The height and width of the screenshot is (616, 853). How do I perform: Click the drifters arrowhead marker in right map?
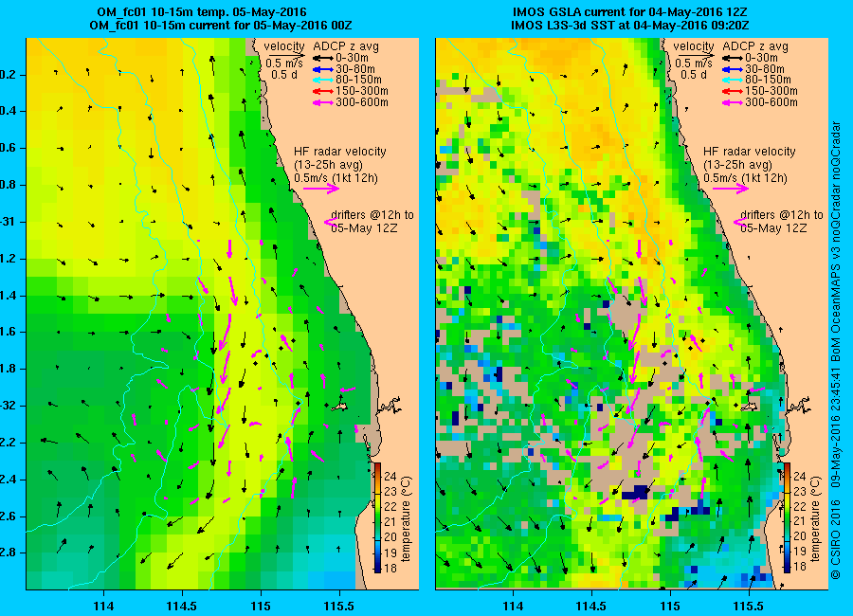click(739, 222)
